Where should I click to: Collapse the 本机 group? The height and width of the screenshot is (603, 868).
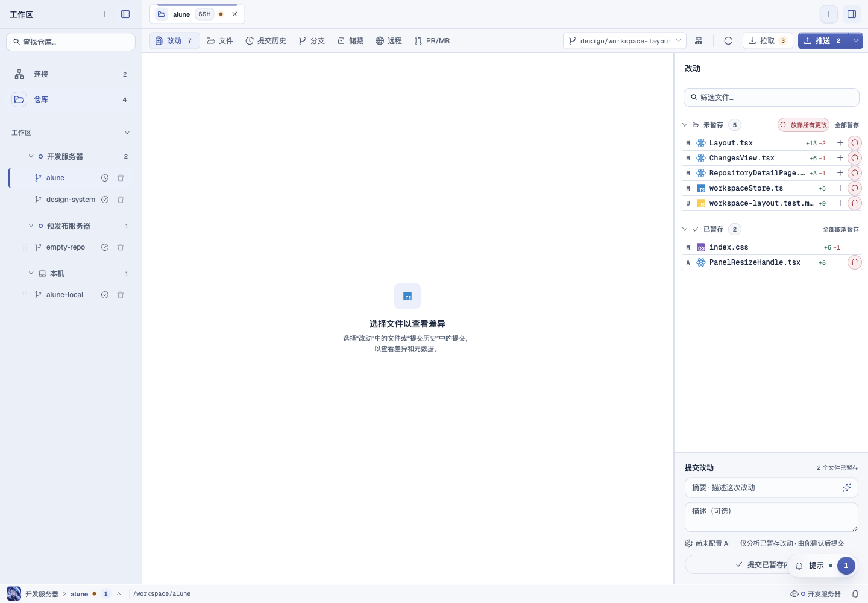31,273
